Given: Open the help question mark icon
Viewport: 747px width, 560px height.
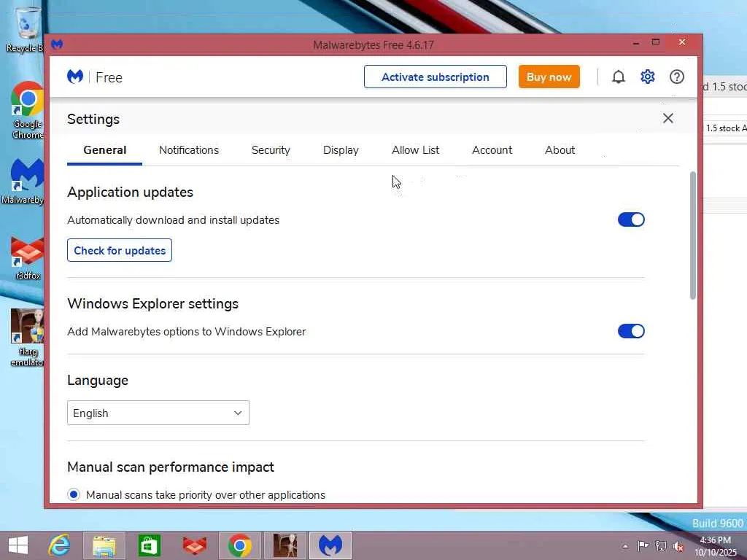Looking at the screenshot, I should pos(676,77).
